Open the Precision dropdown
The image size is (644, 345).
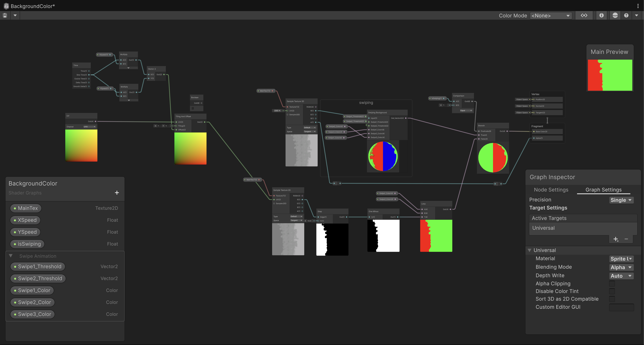[x=621, y=200]
